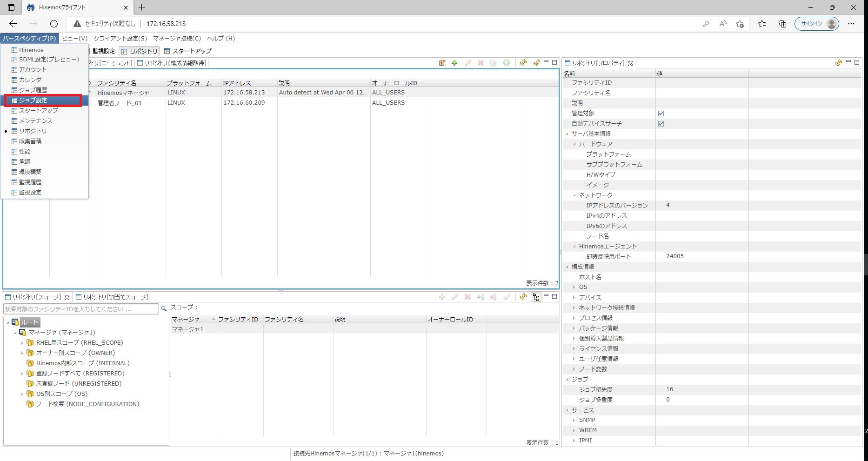Expand the OS property row
The image size is (868, 461).
click(574, 287)
